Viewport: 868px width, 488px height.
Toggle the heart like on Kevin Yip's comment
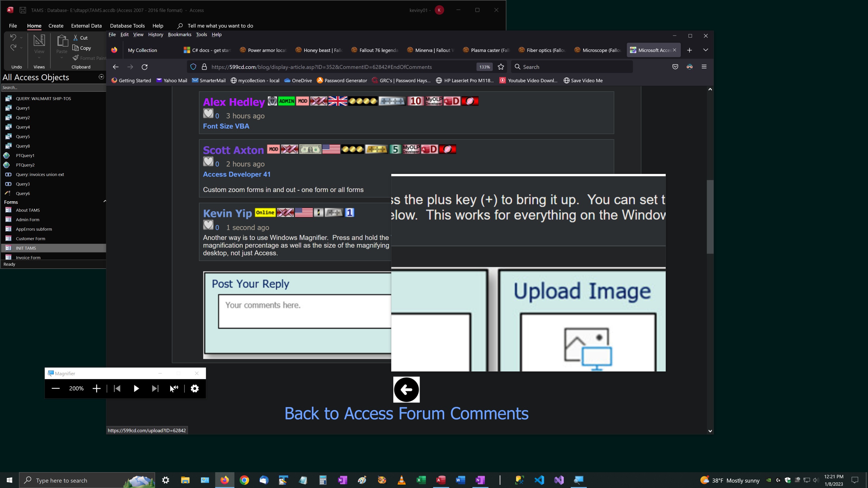pos(208,225)
